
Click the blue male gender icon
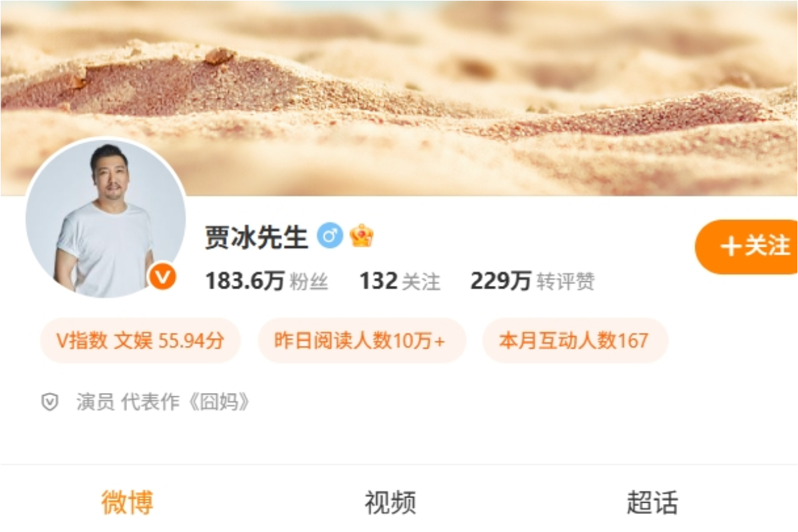[x=330, y=235]
